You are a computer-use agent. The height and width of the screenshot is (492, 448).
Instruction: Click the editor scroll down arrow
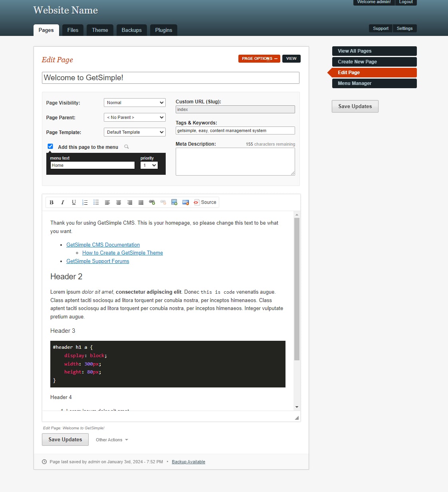pos(297,407)
